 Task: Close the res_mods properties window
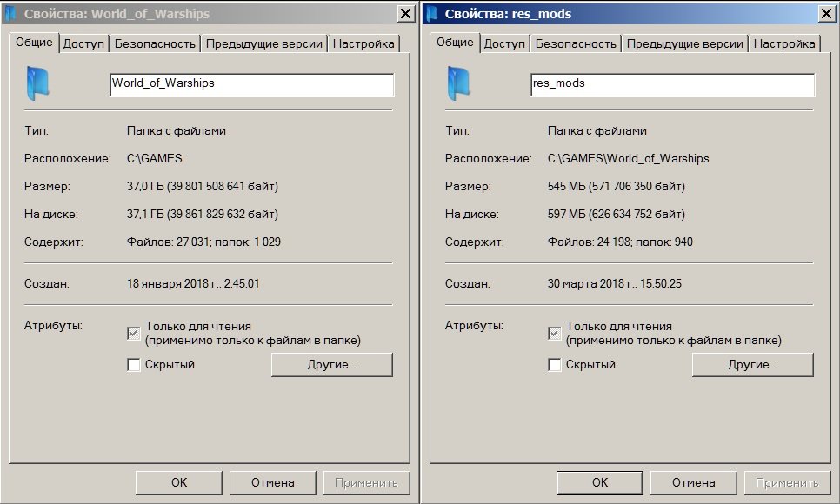[827, 14]
